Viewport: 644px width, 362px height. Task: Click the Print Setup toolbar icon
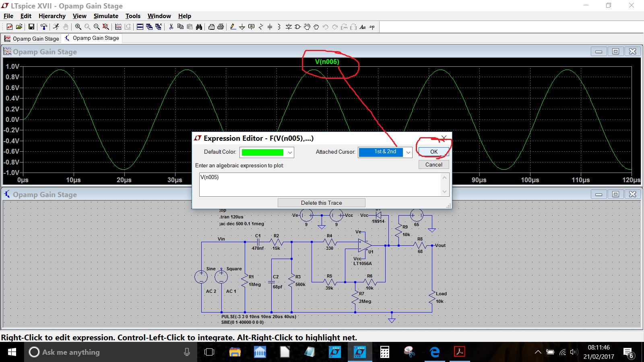coord(211,27)
